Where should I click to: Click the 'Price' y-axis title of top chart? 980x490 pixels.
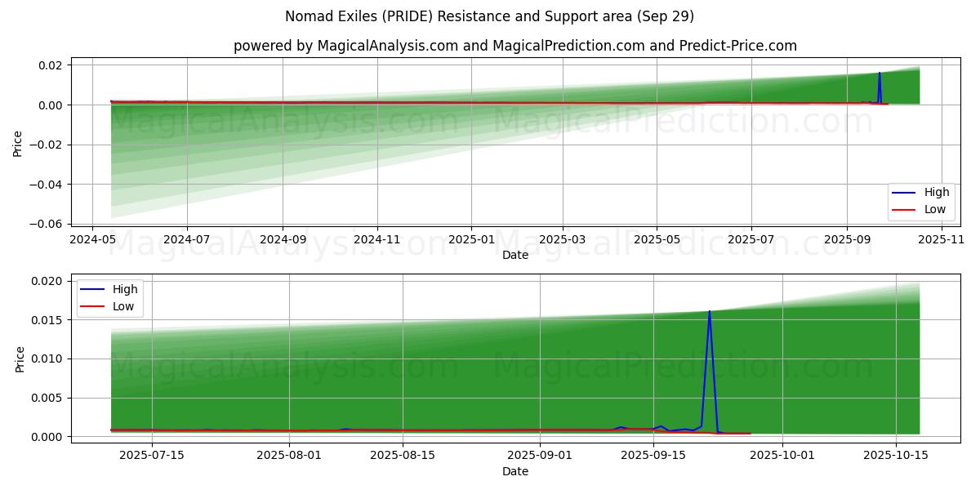[x=18, y=142]
